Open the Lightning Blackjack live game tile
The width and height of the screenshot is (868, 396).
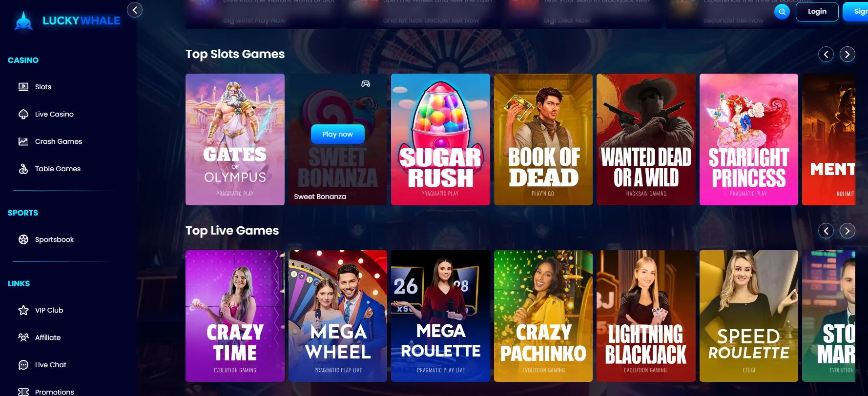[x=646, y=316]
